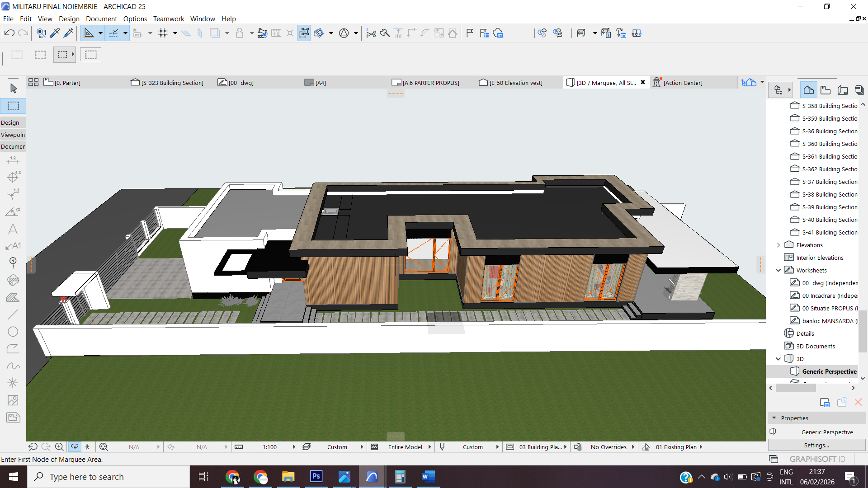Toggle the Orbit mode button

(75, 447)
